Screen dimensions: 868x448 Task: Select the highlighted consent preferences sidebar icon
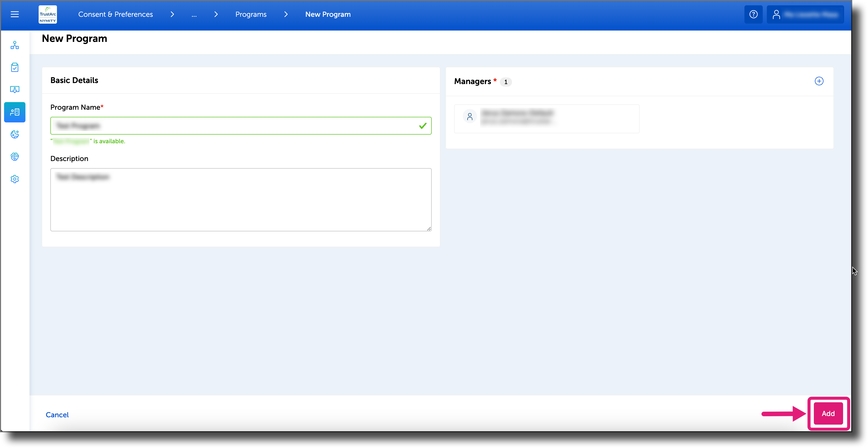(15, 112)
